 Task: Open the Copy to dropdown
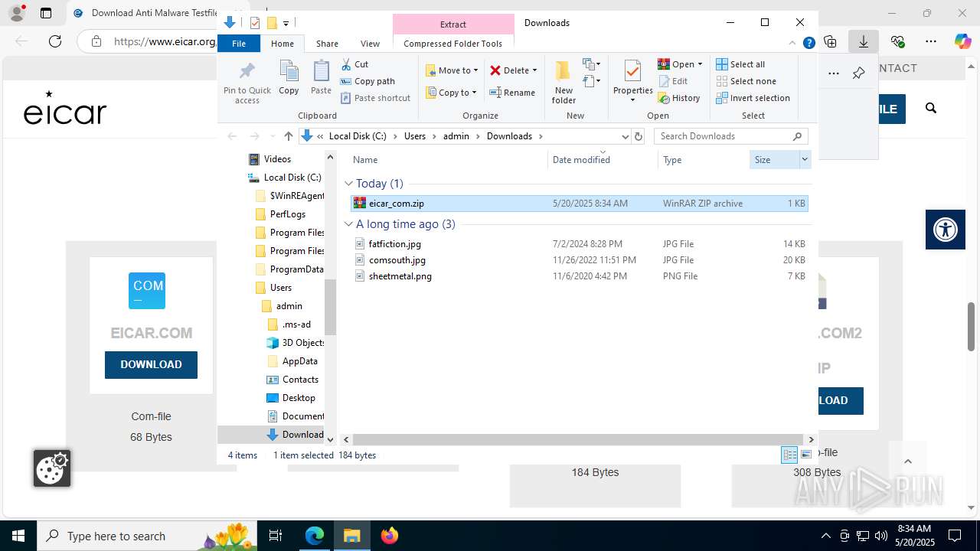pyautogui.click(x=451, y=93)
